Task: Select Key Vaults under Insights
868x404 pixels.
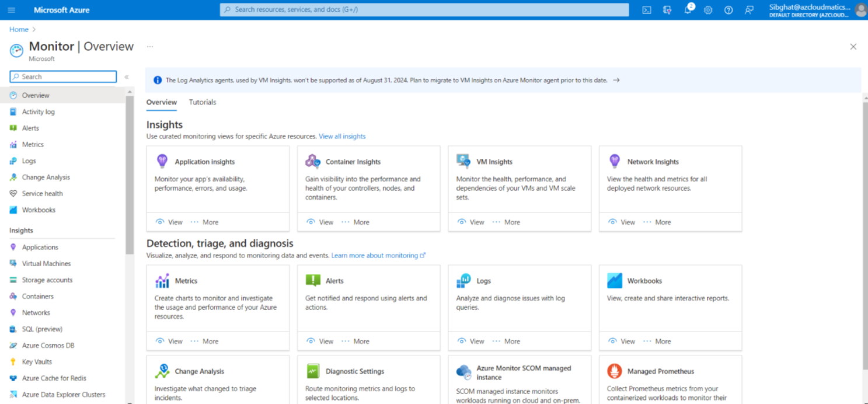Action: [x=37, y=361]
